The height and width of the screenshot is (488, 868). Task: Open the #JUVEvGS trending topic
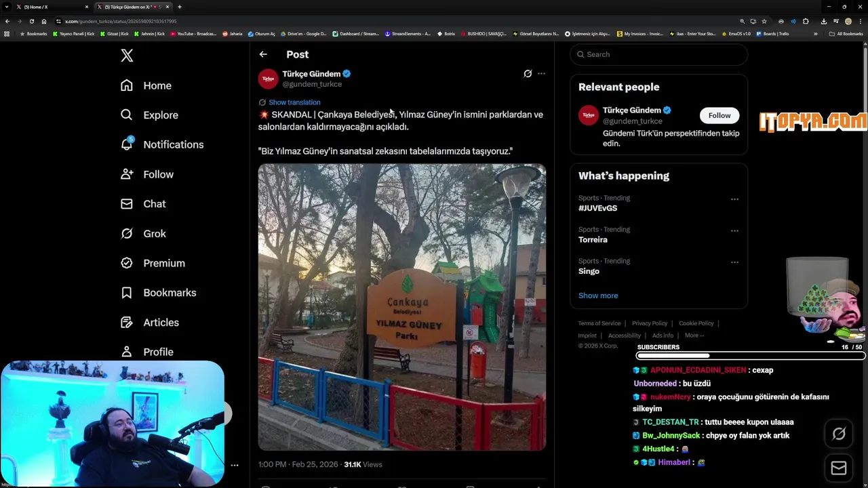(x=597, y=208)
